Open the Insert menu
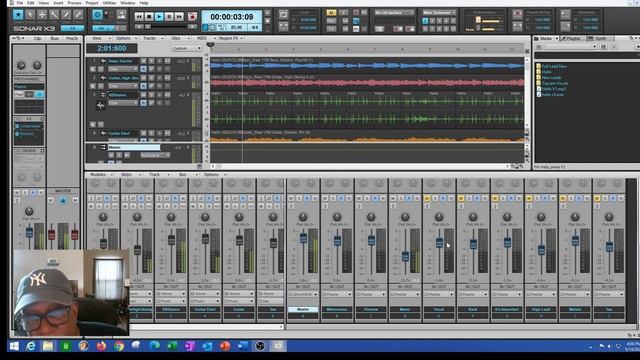This screenshot has height=360, width=640. click(58, 3)
